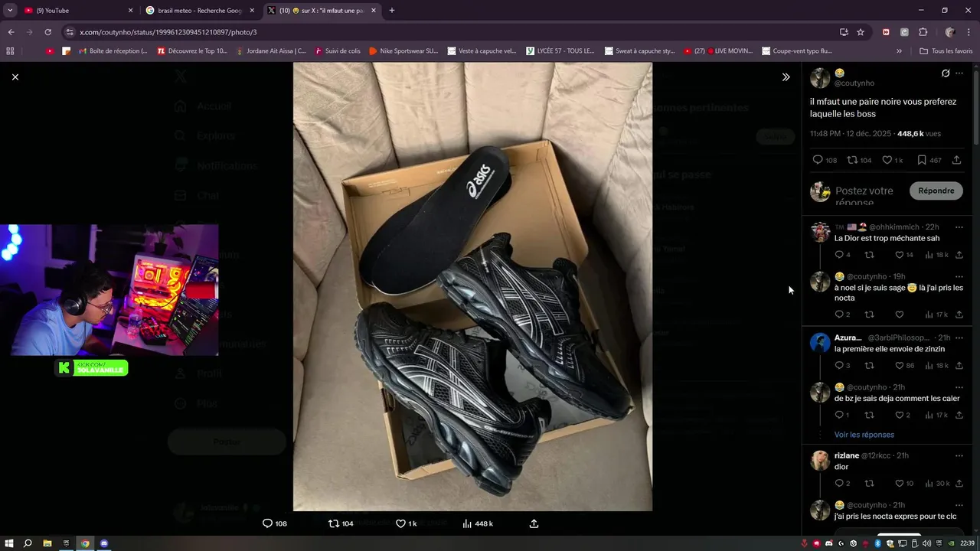Reload the current page

tap(47, 32)
